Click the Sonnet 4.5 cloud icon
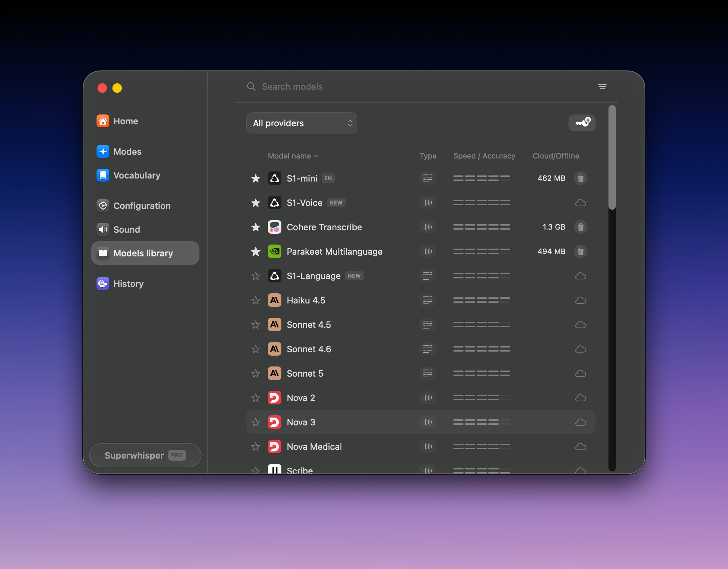Screen dimensions: 728x569 (580, 324)
